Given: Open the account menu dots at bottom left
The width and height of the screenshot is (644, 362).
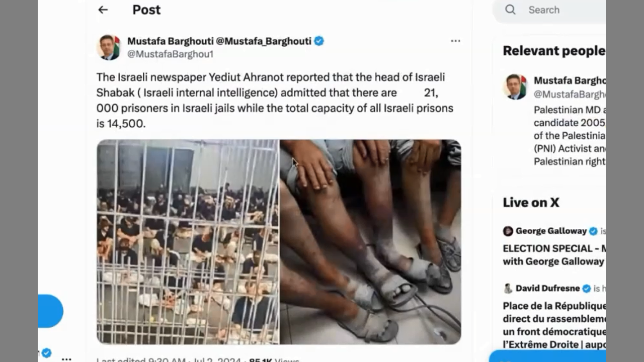Looking at the screenshot, I should coord(66,359).
